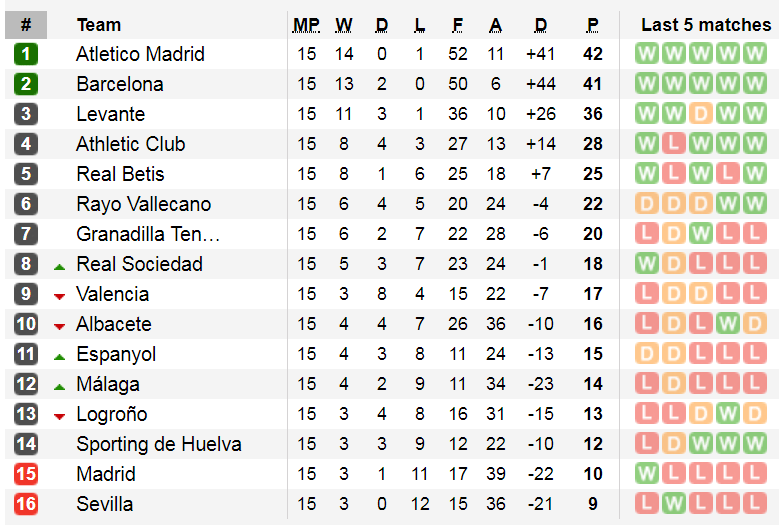
Task: Click Atletico Madrid's rank 1 badge
Action: point(26,54)
